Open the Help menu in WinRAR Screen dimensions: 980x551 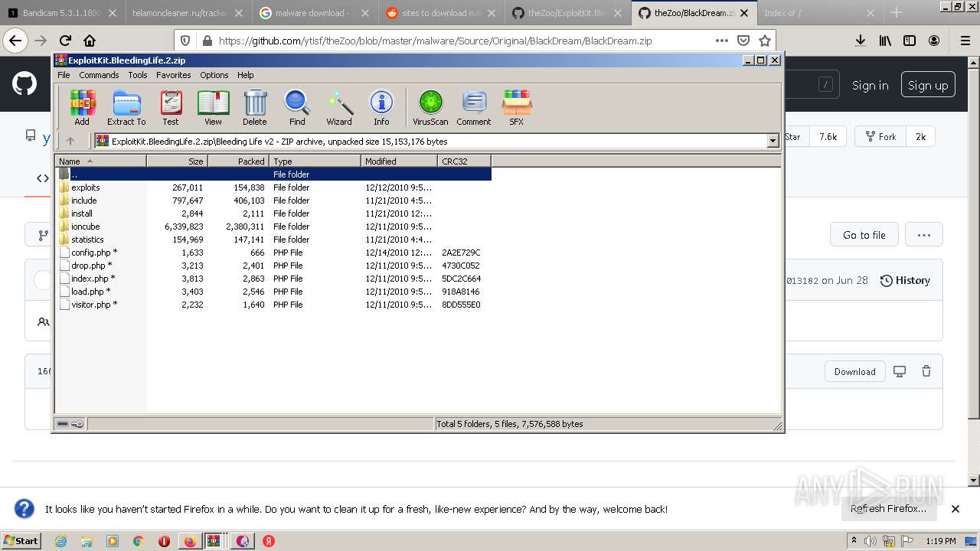(x=246, y=75)
